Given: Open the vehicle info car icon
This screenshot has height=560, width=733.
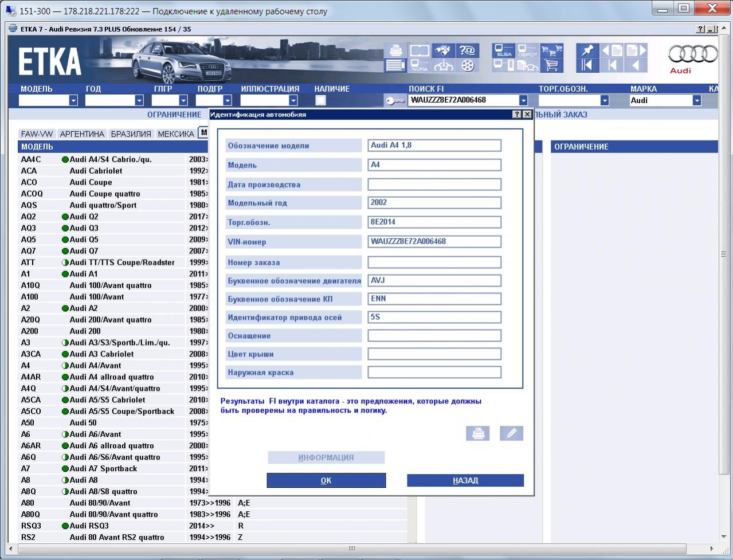Looking at the screenshot, I should tap(443, 65).
